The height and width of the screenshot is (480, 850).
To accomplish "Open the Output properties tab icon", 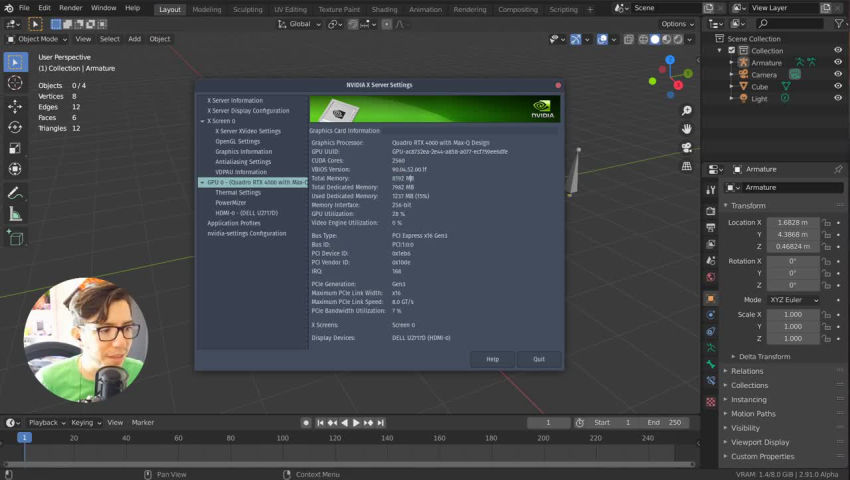I will coord(711,228).
